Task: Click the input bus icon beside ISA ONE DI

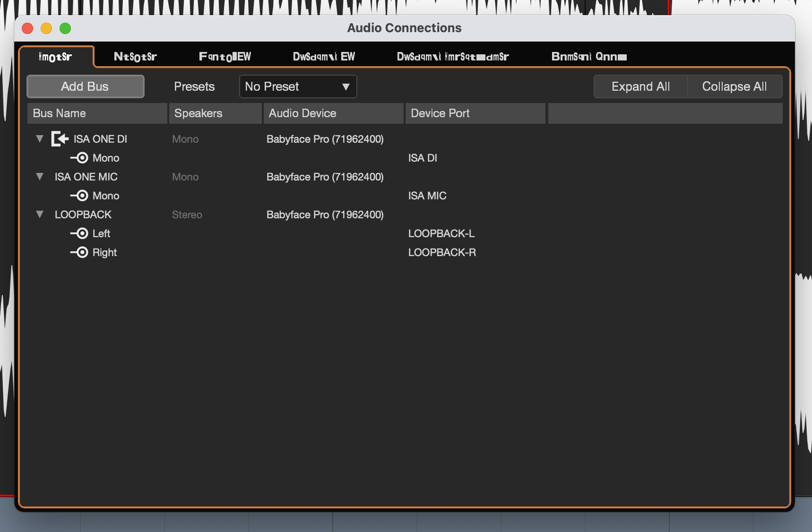Action: pyautogui.click(x=60, y=139)
